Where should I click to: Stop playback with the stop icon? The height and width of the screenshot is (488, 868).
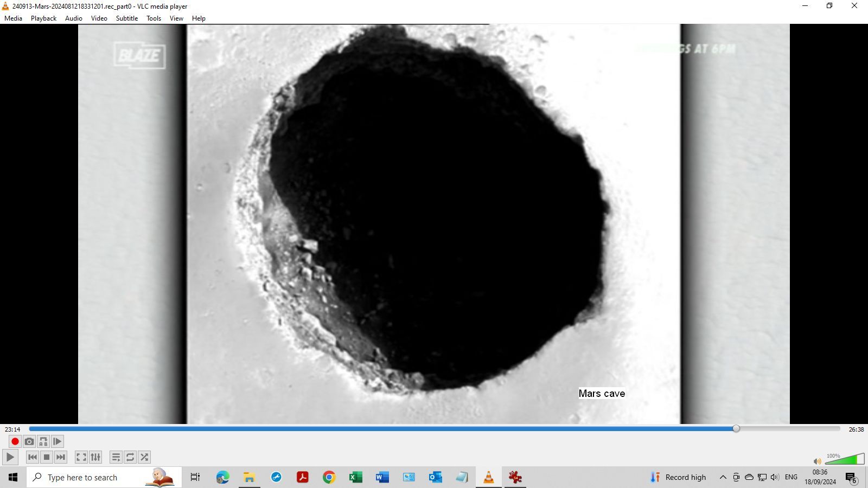tap(46, 457)
